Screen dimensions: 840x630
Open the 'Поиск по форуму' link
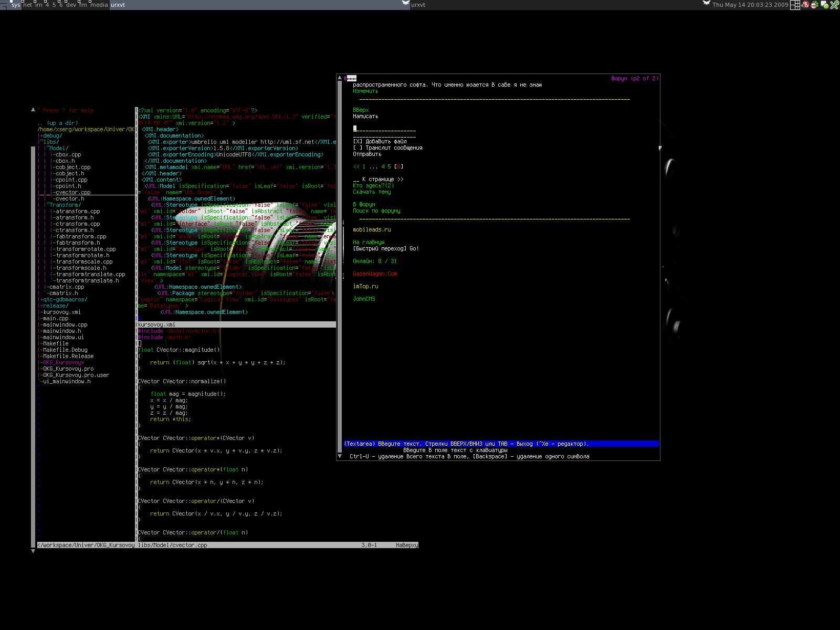[x=376, y=211]
